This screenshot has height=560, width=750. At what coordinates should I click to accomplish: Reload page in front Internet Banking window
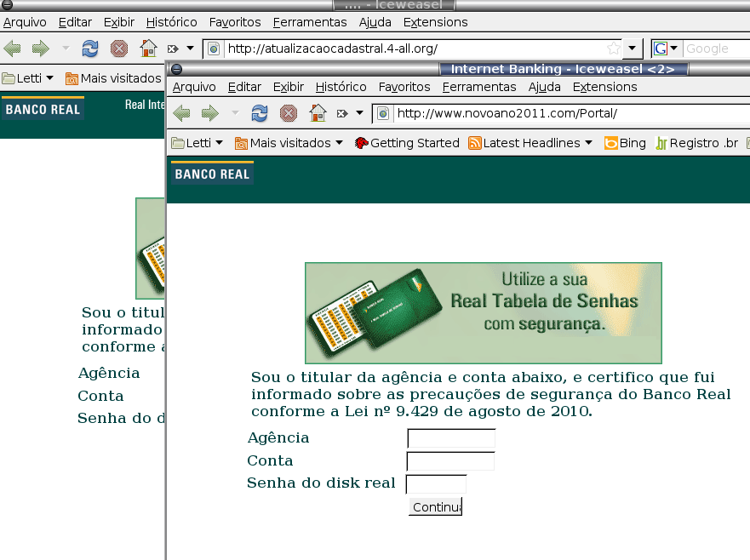260,113
